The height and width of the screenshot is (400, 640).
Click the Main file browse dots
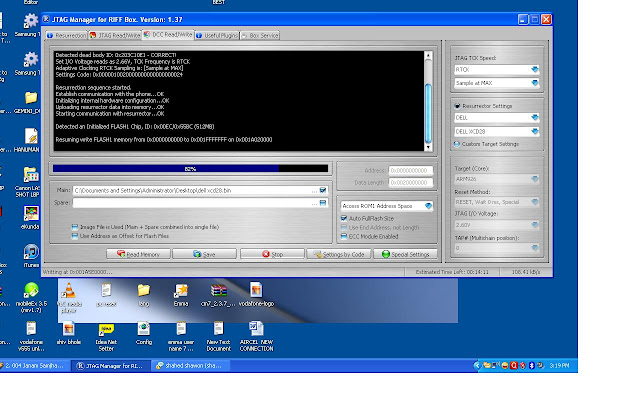(314, 191)
